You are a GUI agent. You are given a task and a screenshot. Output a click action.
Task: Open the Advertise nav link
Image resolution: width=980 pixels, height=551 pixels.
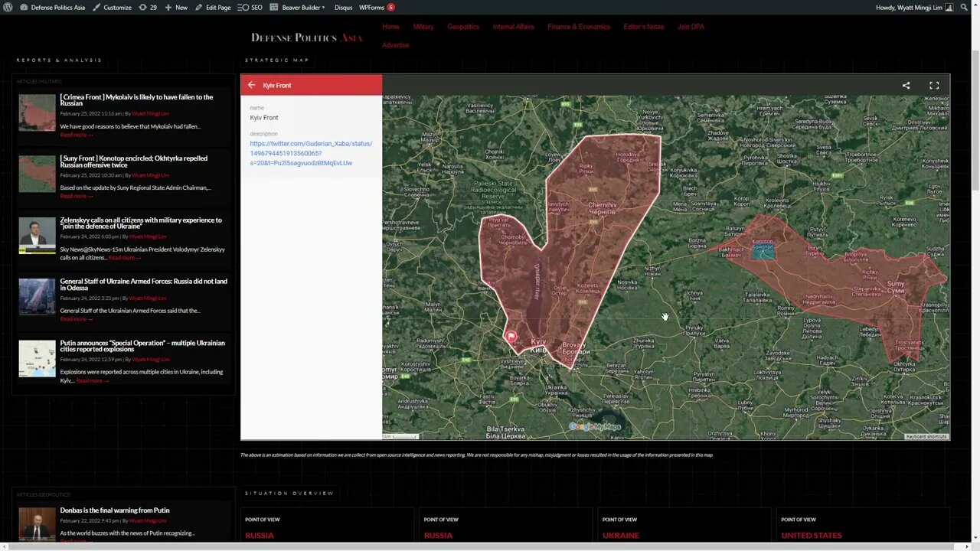pyautogui.click(x=396, y=45)
